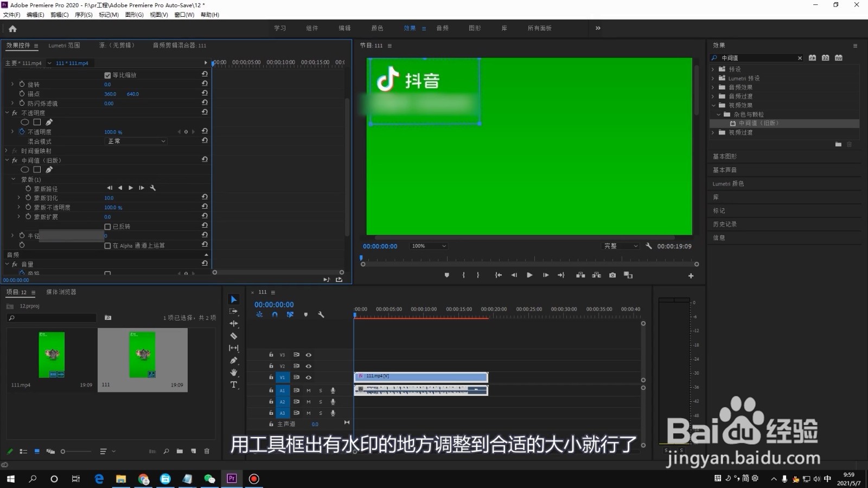This screenshot has width=868, height=488.
Task: Click project panel thumbnail zoom slider
Action: [76, 452]
